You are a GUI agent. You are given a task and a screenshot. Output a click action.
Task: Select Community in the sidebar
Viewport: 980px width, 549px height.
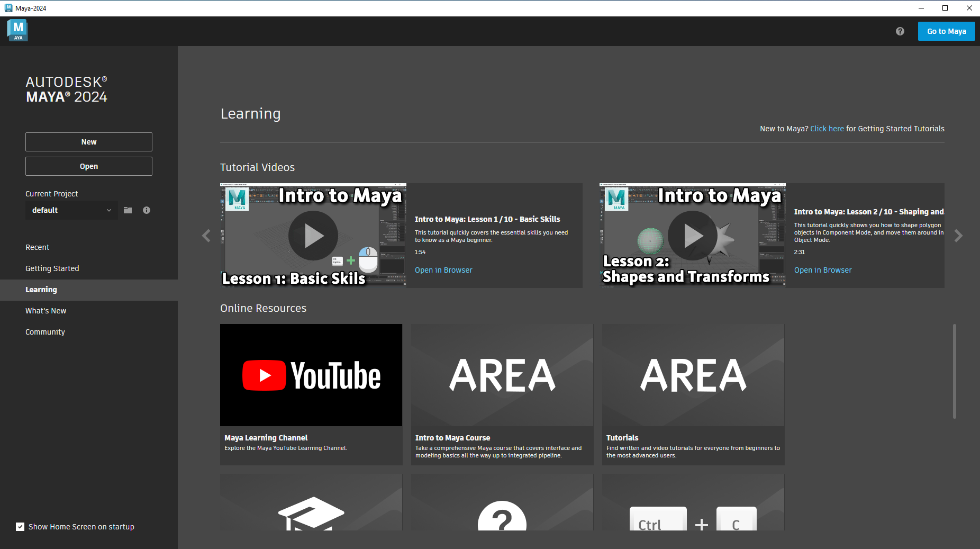click(x=89, y=332)
